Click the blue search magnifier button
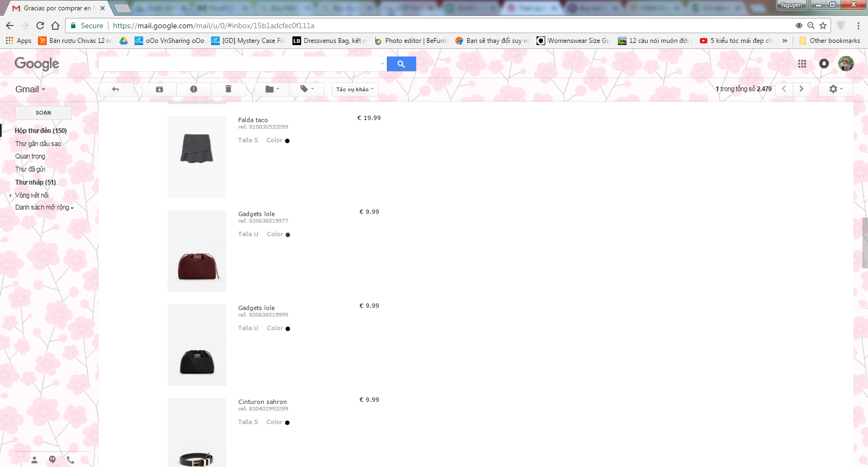This screenshot has width=868, height=467. [401, 64]
